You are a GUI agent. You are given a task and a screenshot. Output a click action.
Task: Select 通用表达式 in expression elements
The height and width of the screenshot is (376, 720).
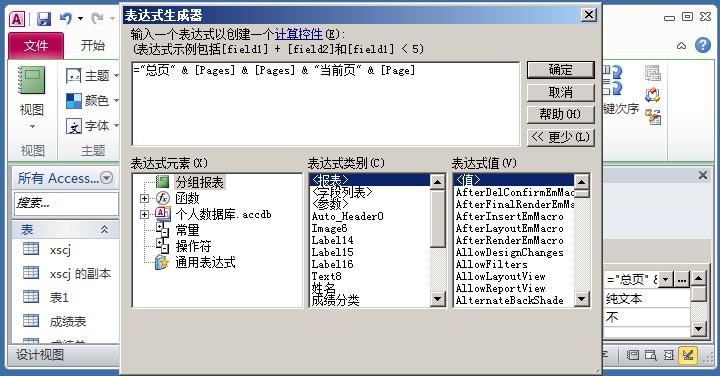[205, 262]
